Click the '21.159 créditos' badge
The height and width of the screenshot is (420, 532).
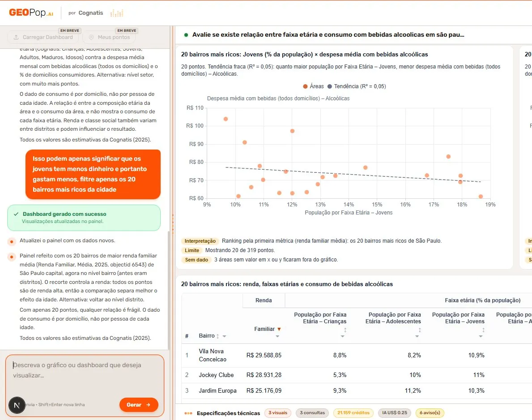(x=353, y=413)
